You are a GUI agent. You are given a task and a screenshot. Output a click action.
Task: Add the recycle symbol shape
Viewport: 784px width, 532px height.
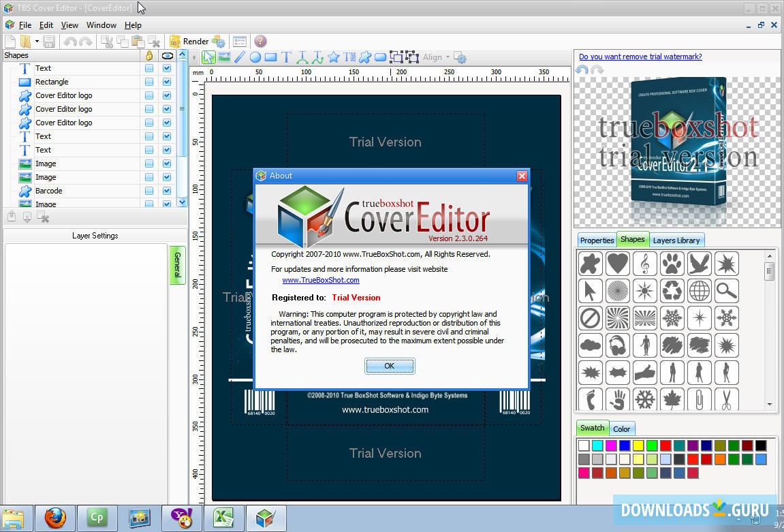[672, 291]
